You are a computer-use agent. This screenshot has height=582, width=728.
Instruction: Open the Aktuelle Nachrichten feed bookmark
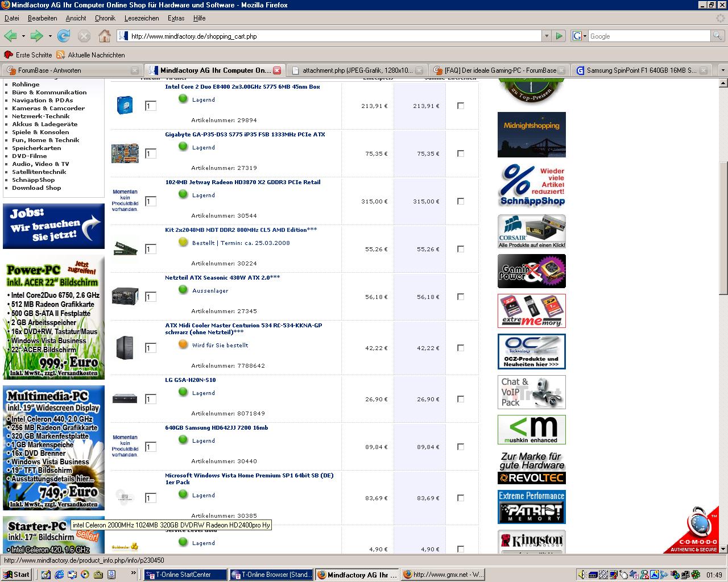90,55
